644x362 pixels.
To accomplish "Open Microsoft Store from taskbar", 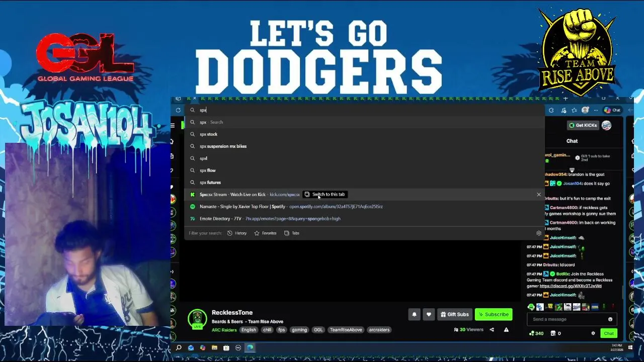I will click(226, 347).
